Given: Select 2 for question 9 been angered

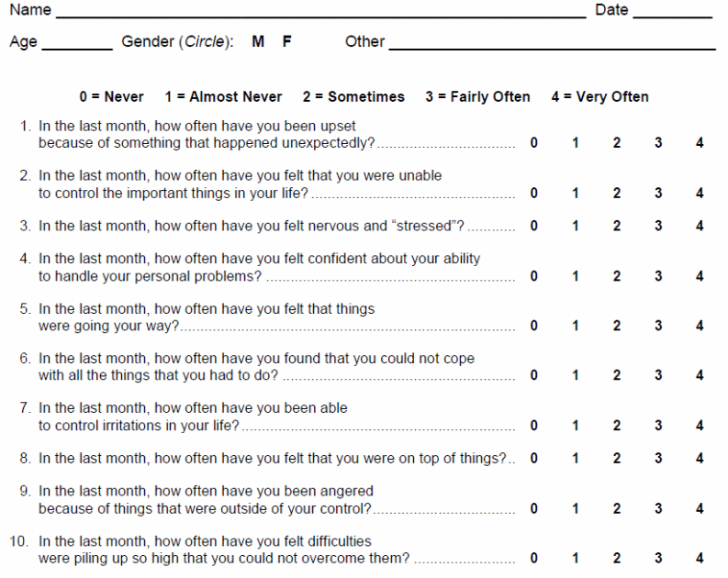Looking at the screenshot, I should pos(617,508).
